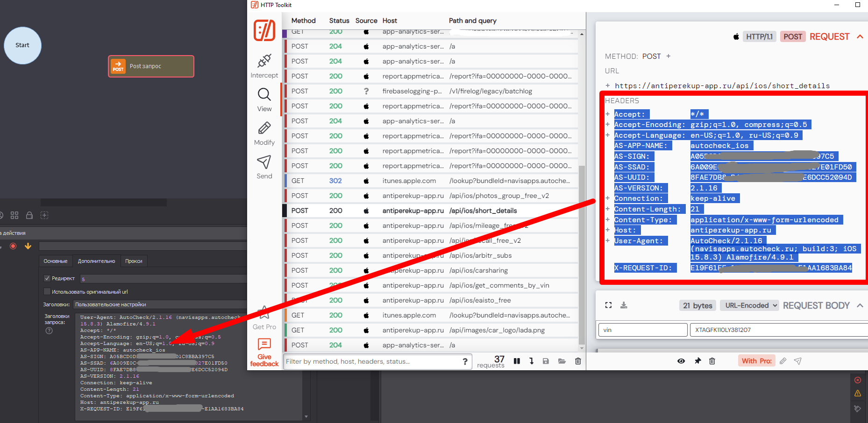
Task: Select the Post запрос node on canvas
Action: (x=151, y=66)
